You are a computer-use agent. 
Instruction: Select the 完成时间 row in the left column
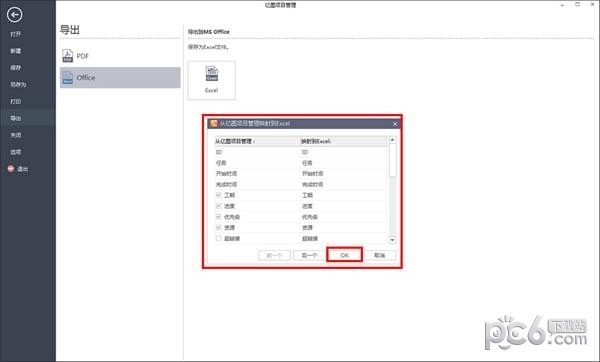[257, 184]
